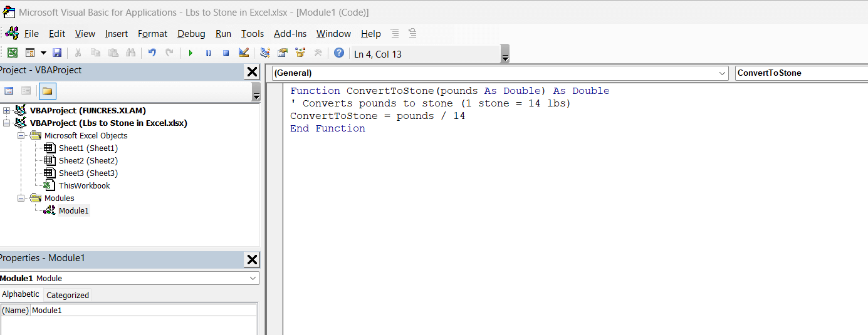The width and height of the screenshot is (868, 335).
Task: Toggle Folders button in Project pane
Action: (x=48, y=91)
